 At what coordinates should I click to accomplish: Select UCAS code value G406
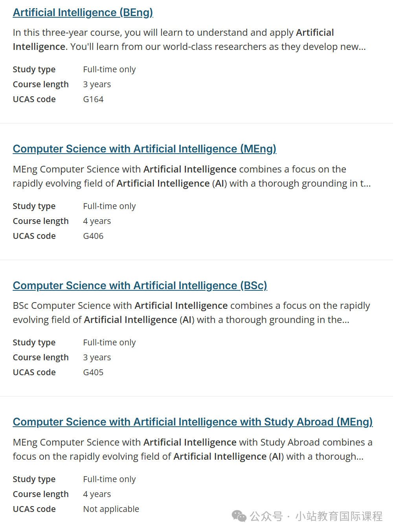[x=93, y=236]
